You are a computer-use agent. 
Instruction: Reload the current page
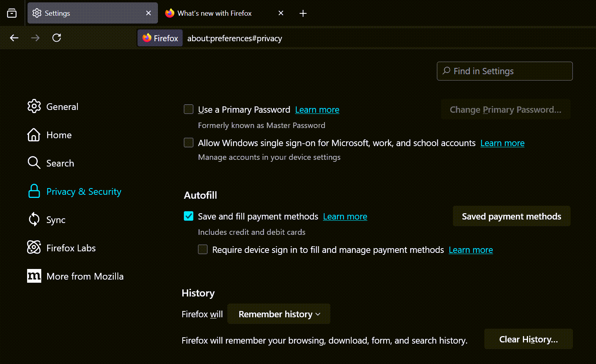(57, 38)
